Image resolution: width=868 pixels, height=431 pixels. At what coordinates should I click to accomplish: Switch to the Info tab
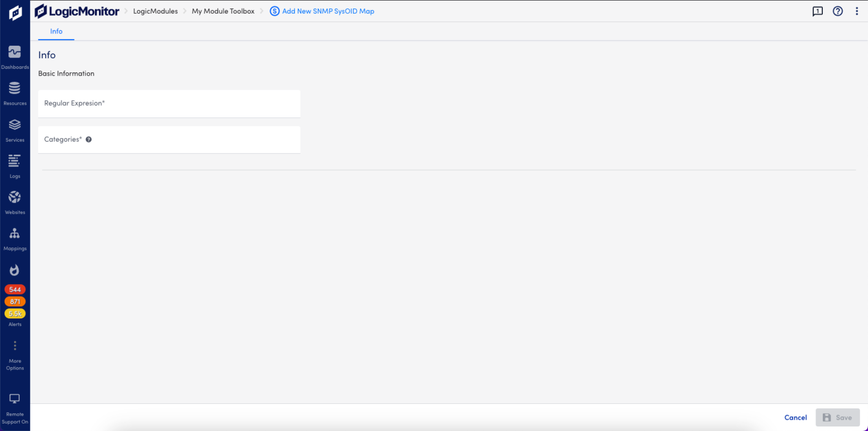(56, 32)
